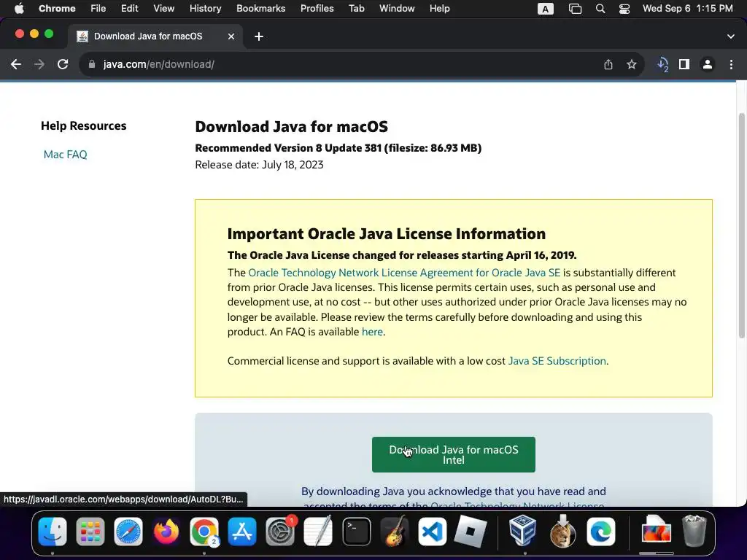Reload the java.com download page
Viewport: 747px width, 560px height.
[63, 64]
